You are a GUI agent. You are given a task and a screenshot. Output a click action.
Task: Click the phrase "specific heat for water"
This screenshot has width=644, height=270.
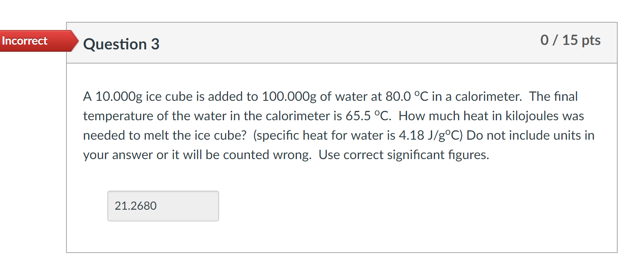[x=322, y=135]
